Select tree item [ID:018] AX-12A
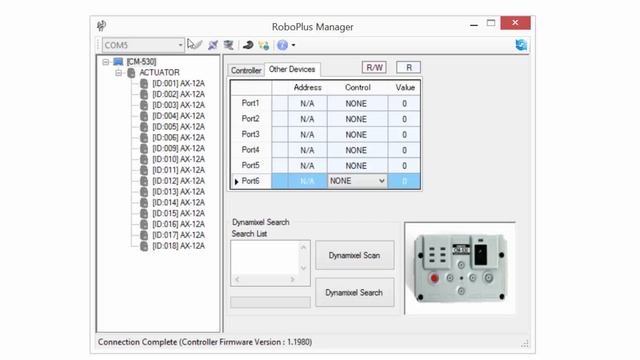The height and width of the screenshot is (360, 640). click(178, 246)
